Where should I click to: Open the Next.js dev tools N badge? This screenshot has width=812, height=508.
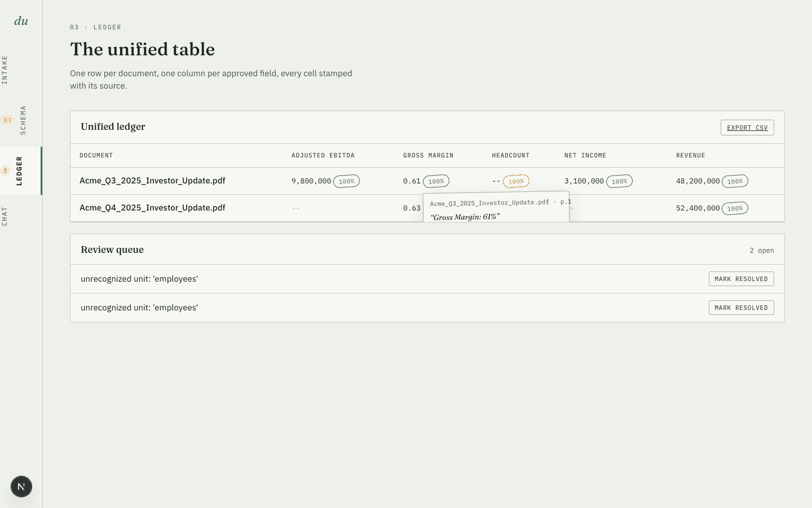coord(21,487)
